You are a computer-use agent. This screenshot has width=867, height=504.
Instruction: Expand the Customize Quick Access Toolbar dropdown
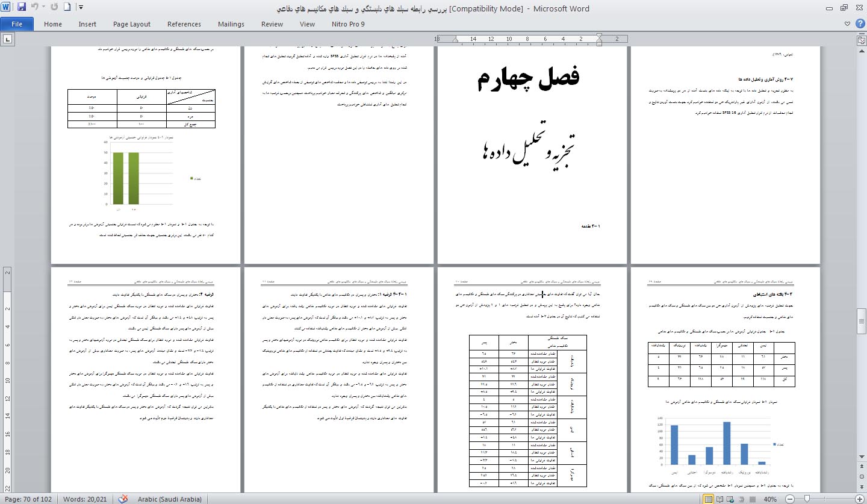pos(81,8)
